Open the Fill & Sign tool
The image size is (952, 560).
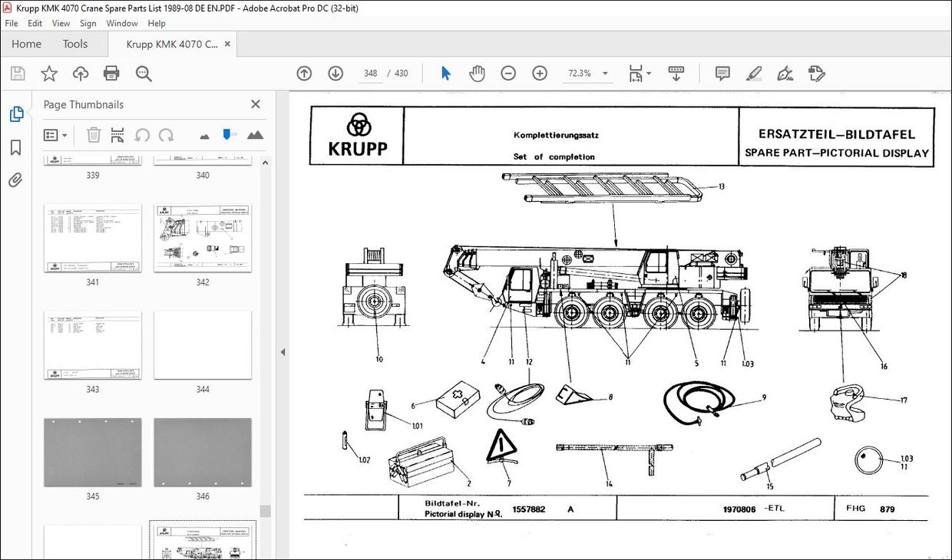tap(816, 73)
